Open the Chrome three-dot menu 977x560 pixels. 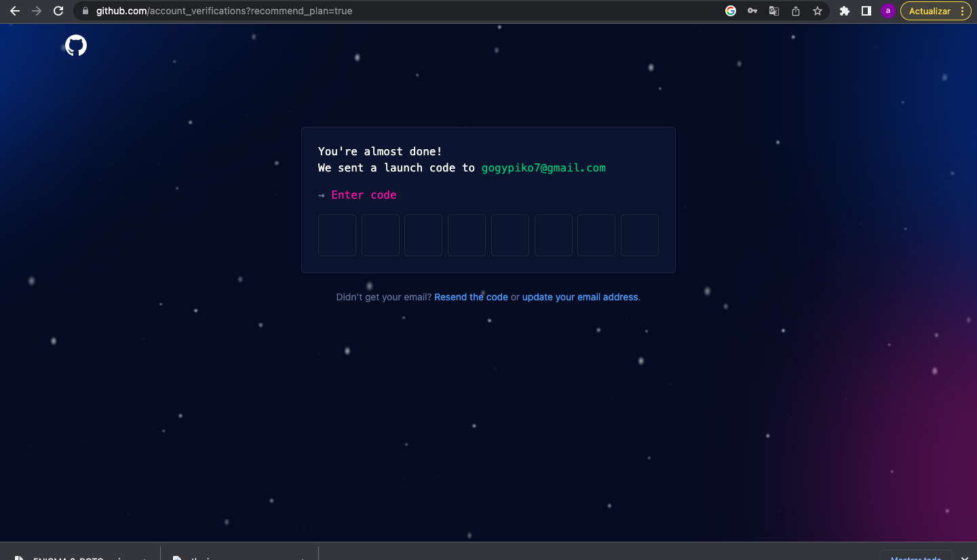pyautogui.click(x=963, y=11)
